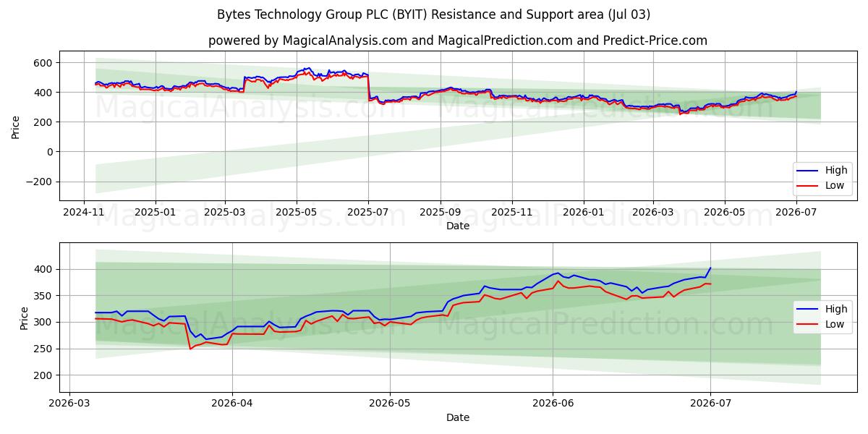The width and height of the screenshot is (868, 434).
Task: Click the '2025-05' x-axis label
Action: (296, 212)
